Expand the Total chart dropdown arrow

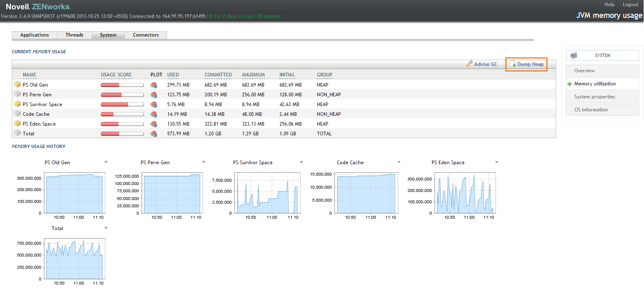point(106,228)
